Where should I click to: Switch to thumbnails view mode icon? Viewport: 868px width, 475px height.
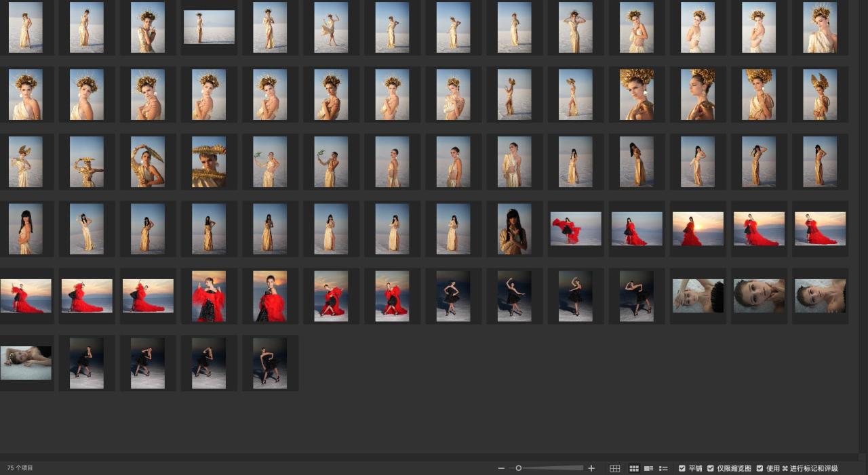coord(634,468)
